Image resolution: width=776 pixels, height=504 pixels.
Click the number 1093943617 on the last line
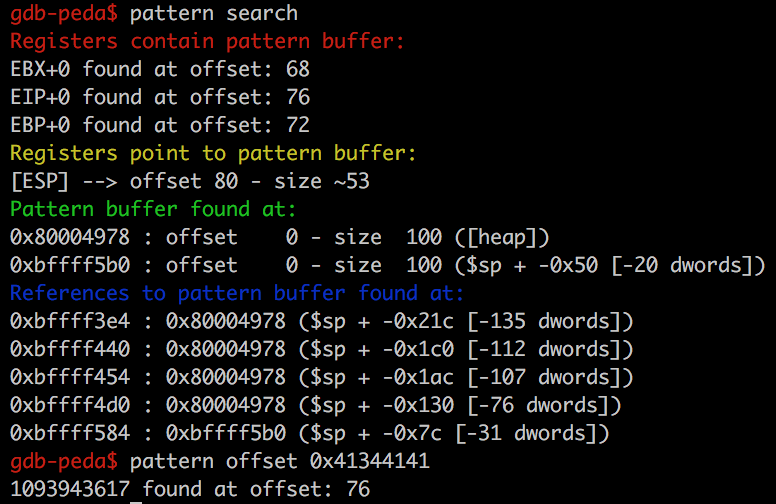tap(70, 490)
